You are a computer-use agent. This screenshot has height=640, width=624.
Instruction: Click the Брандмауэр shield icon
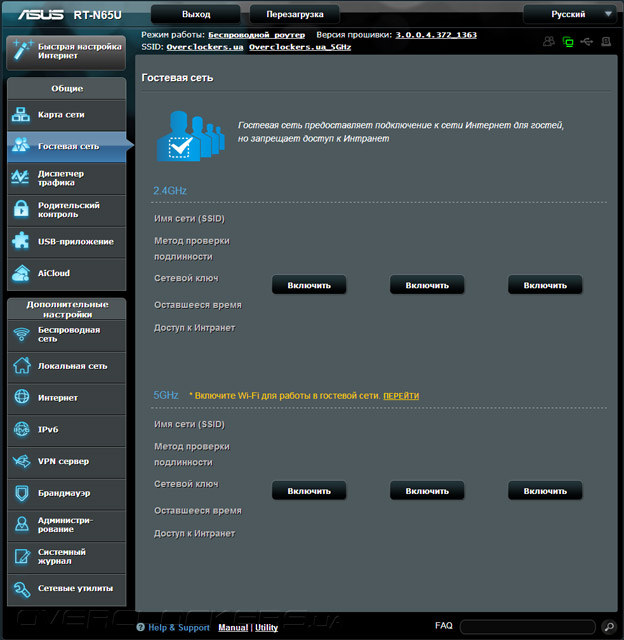(x=22, y=493)
